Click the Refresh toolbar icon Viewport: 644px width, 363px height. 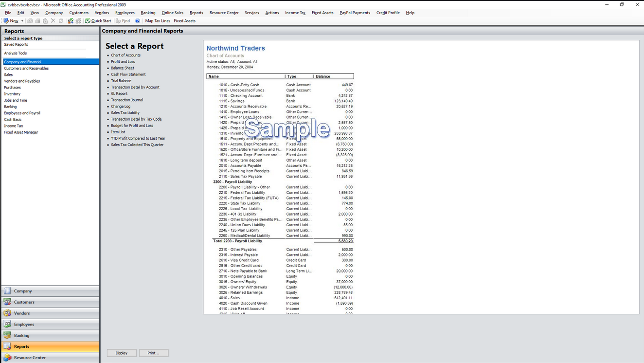point(61,21)
